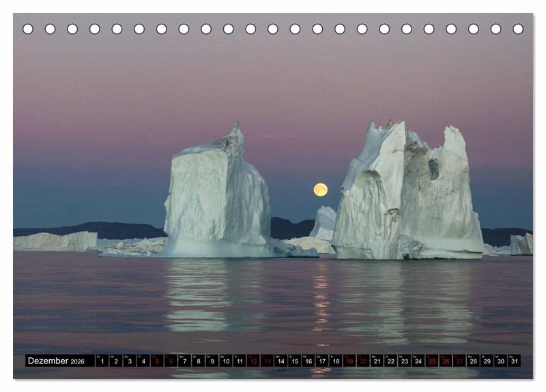Viewport: 546px width, 392px height.
Task: Select day 1 in calendar strip
Action: tap(102, 361)
